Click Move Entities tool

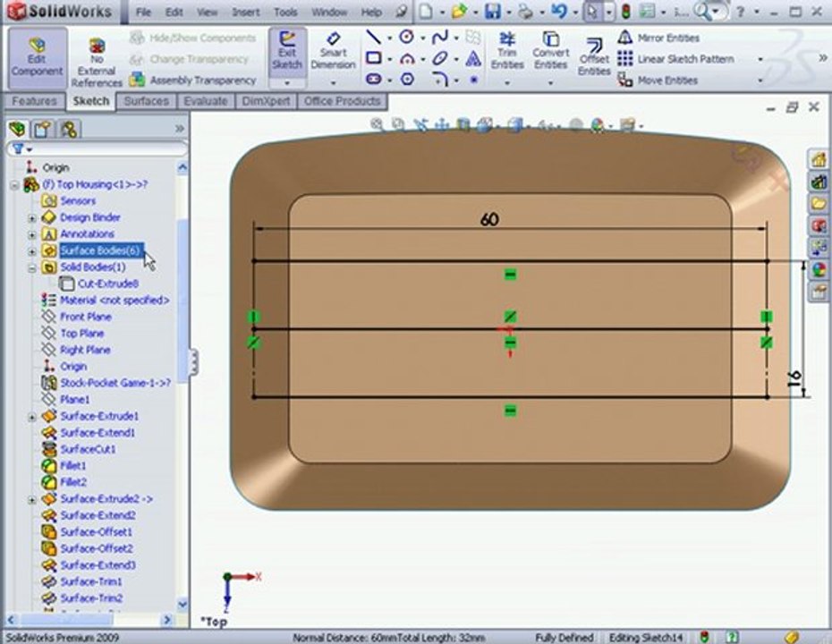click(x=658, y=80)
